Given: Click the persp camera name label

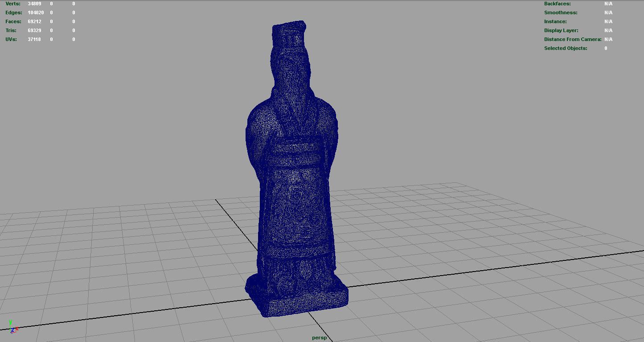Looking at the screenshot, I should 319,338.
